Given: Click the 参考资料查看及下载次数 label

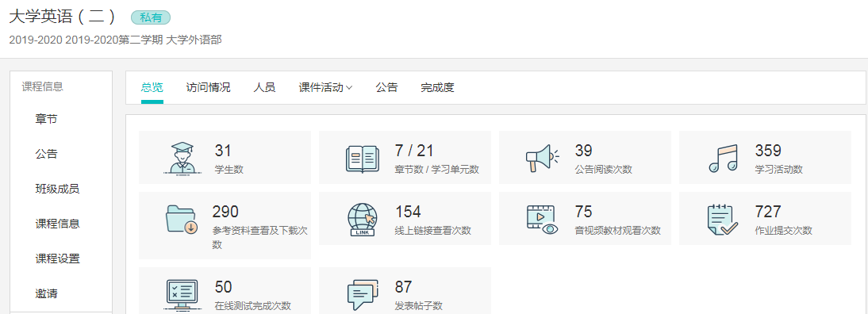Looking at the screenshot, I should (x=259, y=238).
